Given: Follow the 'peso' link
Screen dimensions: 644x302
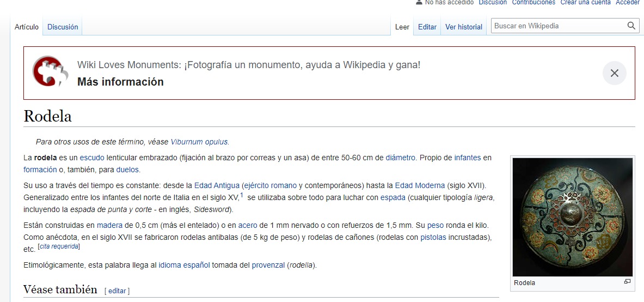Looking at the screenshot, I should [436, 226].
